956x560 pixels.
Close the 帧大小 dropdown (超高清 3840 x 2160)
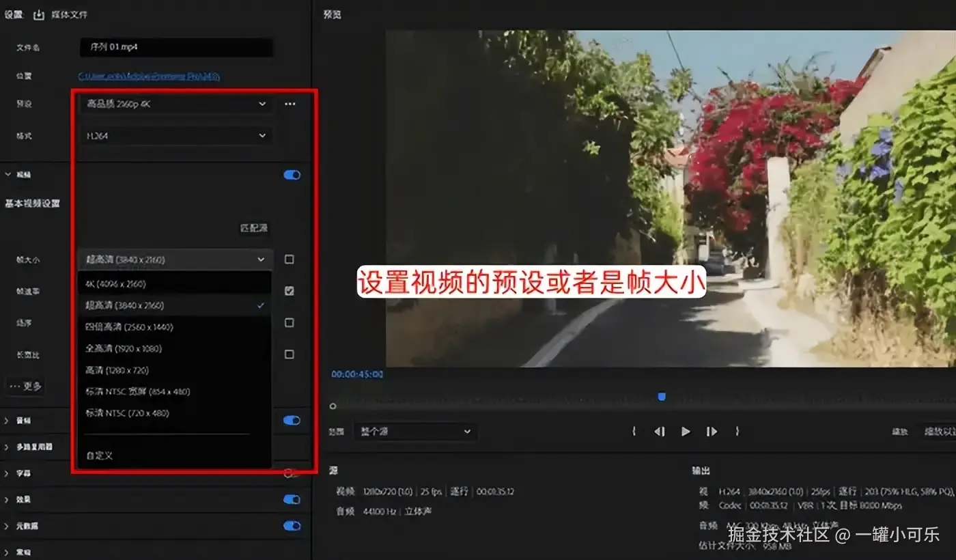tap(175, 260)
